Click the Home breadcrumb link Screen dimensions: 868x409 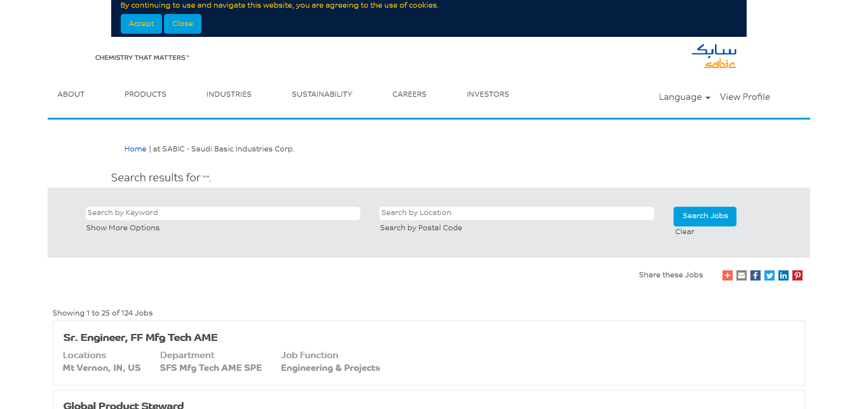(135, 149)
